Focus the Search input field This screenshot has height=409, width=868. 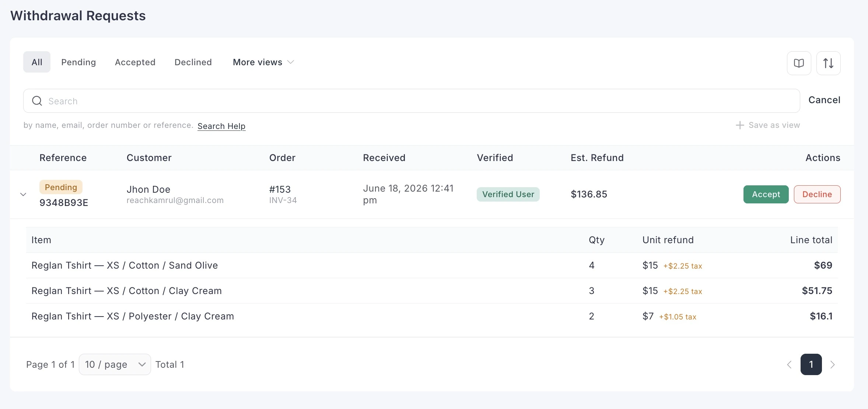pyautogui.click(x=412, y=101)
